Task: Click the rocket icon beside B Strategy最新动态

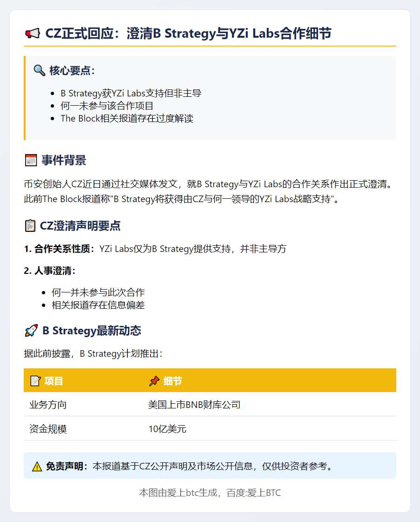Action: tap(31, 331)
